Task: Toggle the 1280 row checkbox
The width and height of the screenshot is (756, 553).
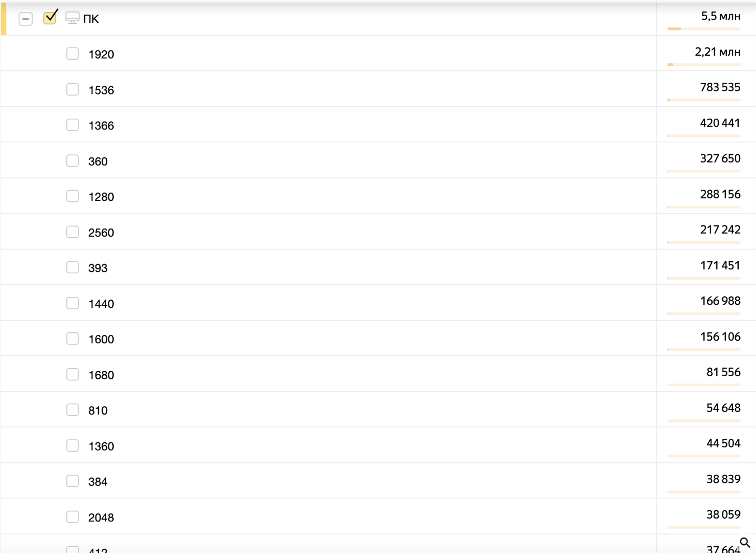Action: point(72,196)
